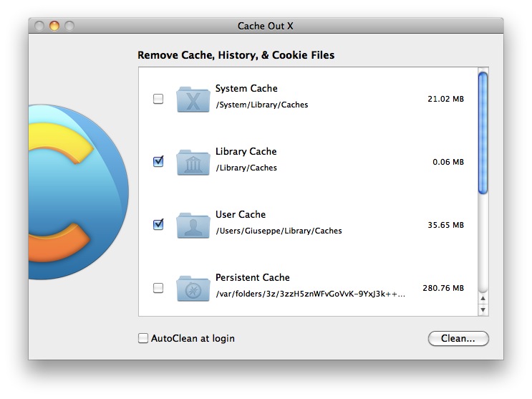Click the /Users/Giuseppe/Library/Caches path
This screenshot has height=399, width=532.
279,231
